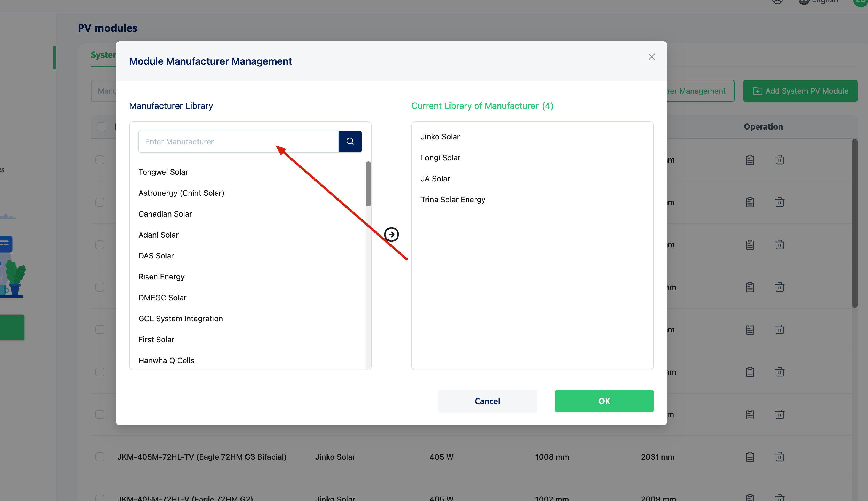Viewport: 868px width, 501px height.
Task: Click the magnifier search button in Manufacturer Library
Action: (350, 141)
